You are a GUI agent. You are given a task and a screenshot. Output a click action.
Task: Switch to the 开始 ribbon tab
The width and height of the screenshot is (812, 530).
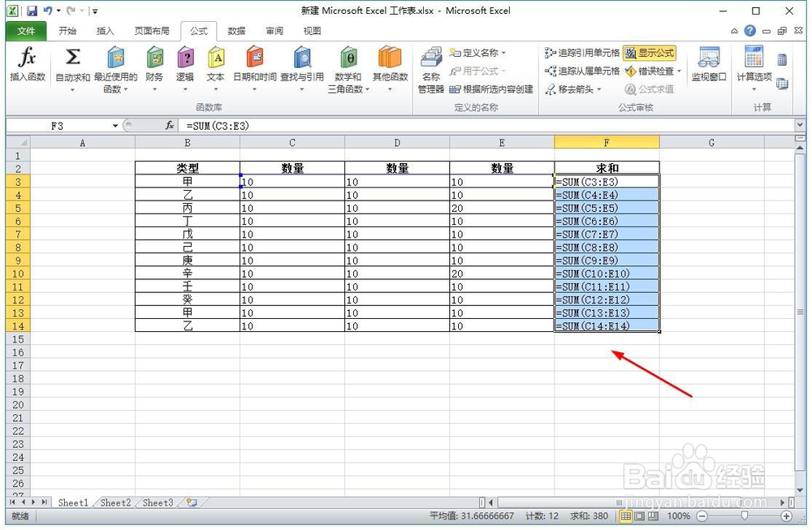click(x=67, y=31)
